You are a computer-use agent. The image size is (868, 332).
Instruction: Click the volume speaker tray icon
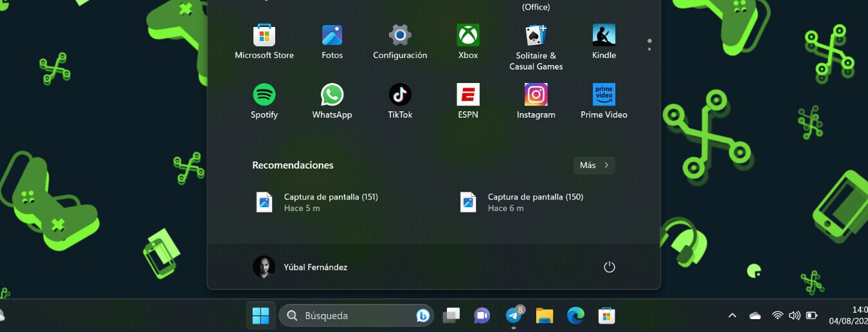(x=795, y=316)
